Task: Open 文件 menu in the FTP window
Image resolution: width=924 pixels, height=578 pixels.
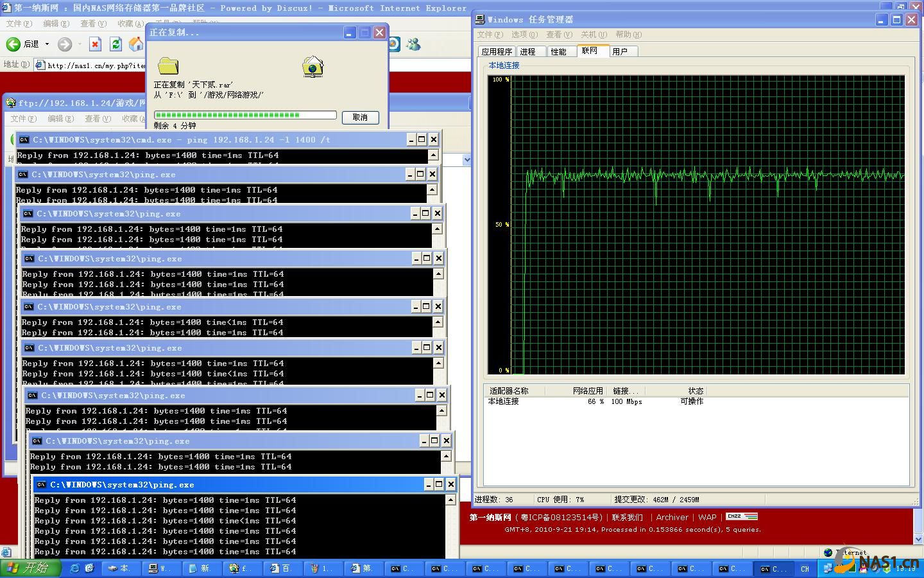Action: (x=23, y=119)
